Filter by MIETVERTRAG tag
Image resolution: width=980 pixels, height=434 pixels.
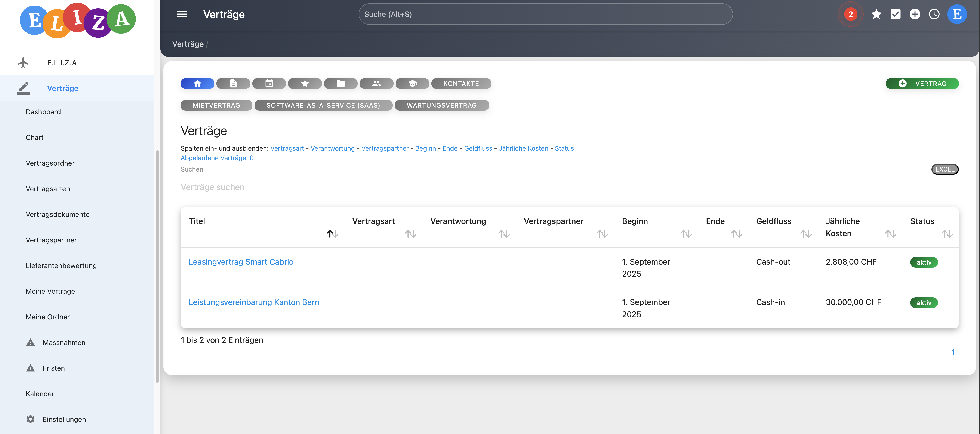point(216,105)
